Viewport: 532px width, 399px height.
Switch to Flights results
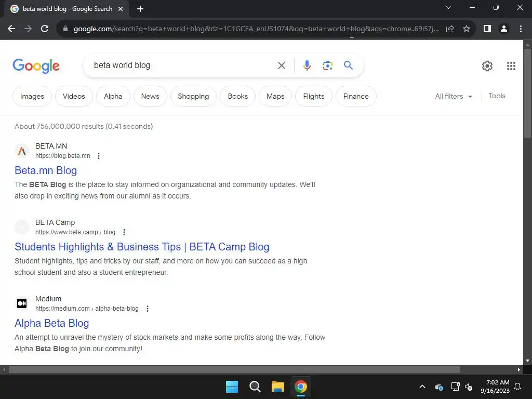(x=313, y=96)
